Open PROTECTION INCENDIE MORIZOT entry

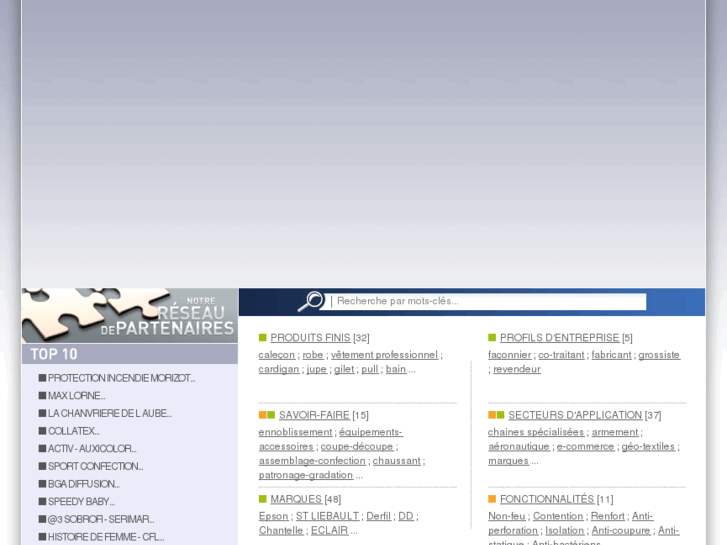click(121, 378)
